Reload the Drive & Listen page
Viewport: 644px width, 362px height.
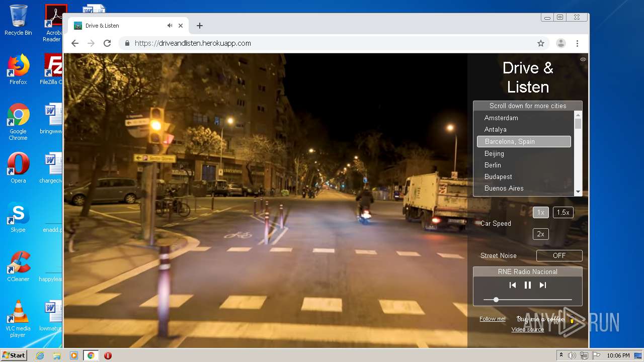point(107,43)
